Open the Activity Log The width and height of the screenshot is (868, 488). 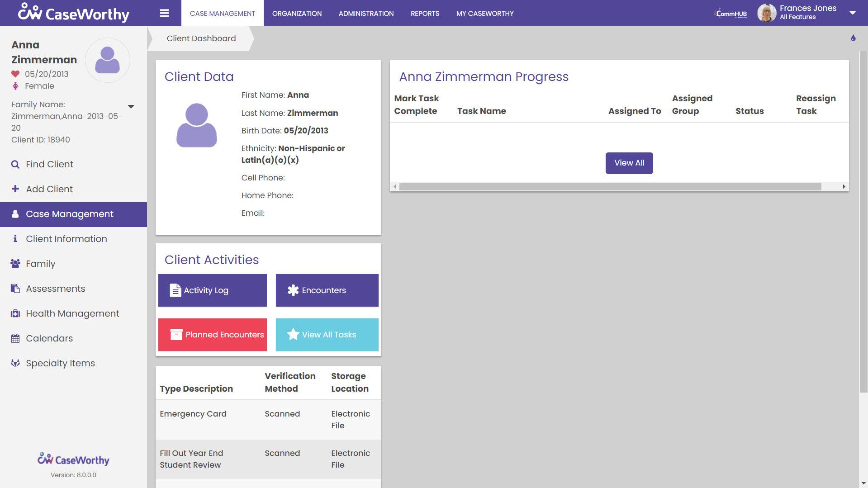212,290
